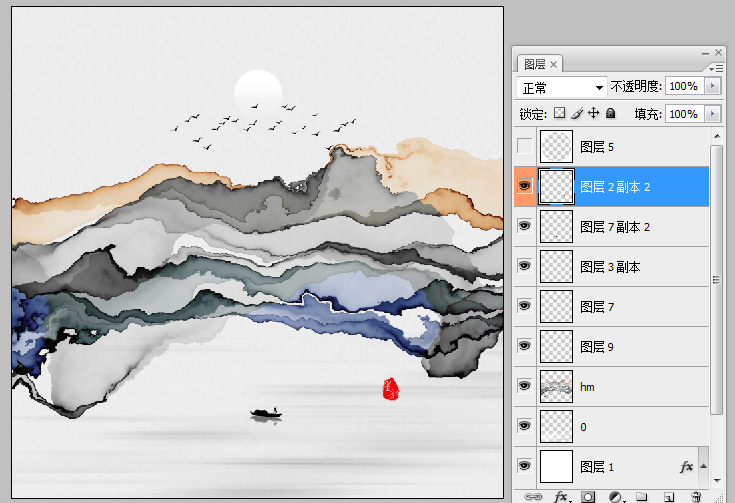Lock position with the move-cross icon

click(593, 113)
